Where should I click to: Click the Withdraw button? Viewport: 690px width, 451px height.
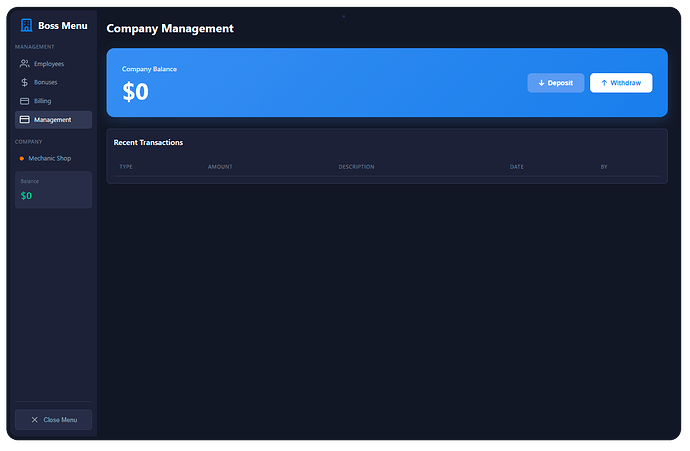point(621,83)
